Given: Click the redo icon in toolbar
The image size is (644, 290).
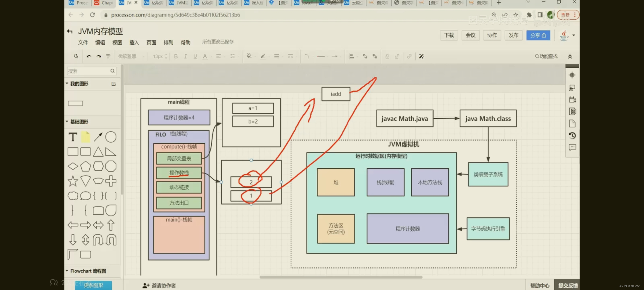Looking at the screenshot, I should click(99, 56).
